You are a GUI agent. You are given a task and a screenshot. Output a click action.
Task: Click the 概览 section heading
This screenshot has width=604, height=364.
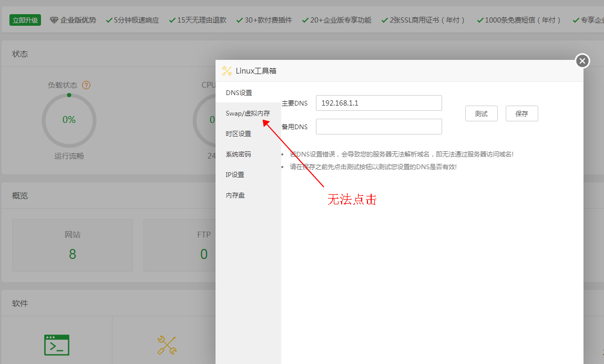20,196
